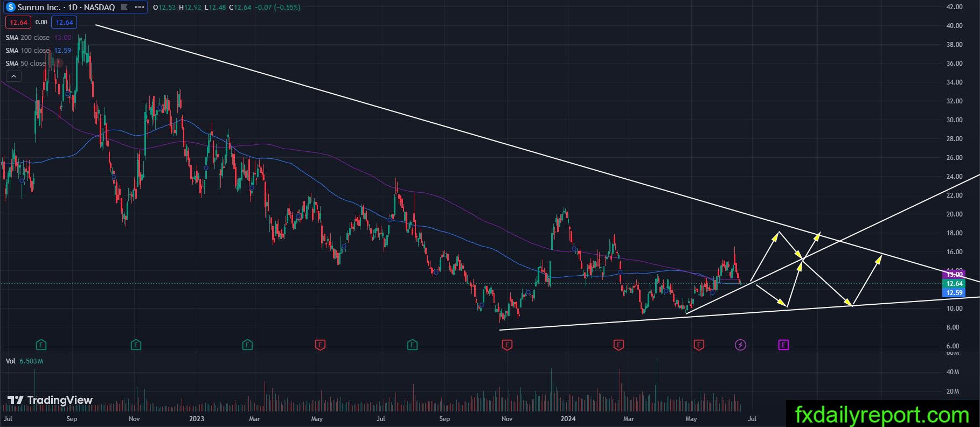Click the flag icon beside NASDAQ
This screenshot has width=980, height=427.
[125, 8]
